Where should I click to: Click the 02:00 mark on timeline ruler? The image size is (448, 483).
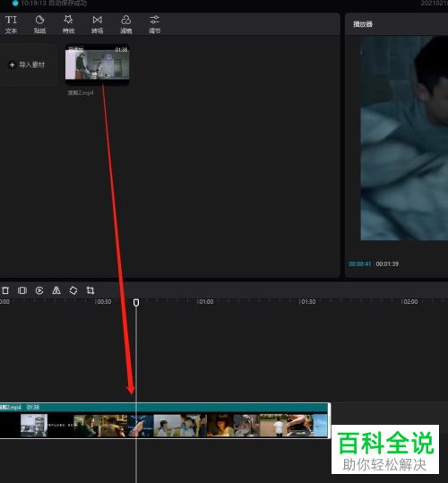click(410, 302)
